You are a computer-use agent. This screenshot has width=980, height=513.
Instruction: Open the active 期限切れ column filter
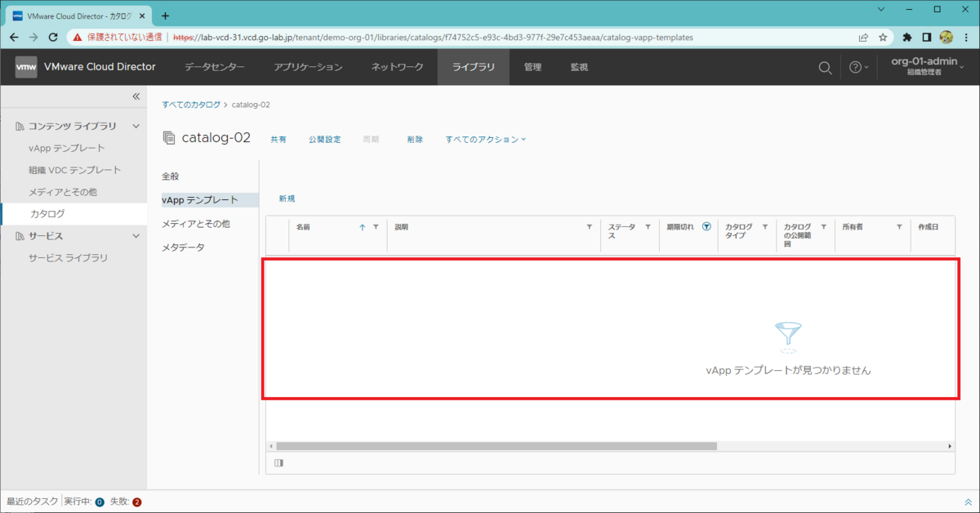point(706,227)
